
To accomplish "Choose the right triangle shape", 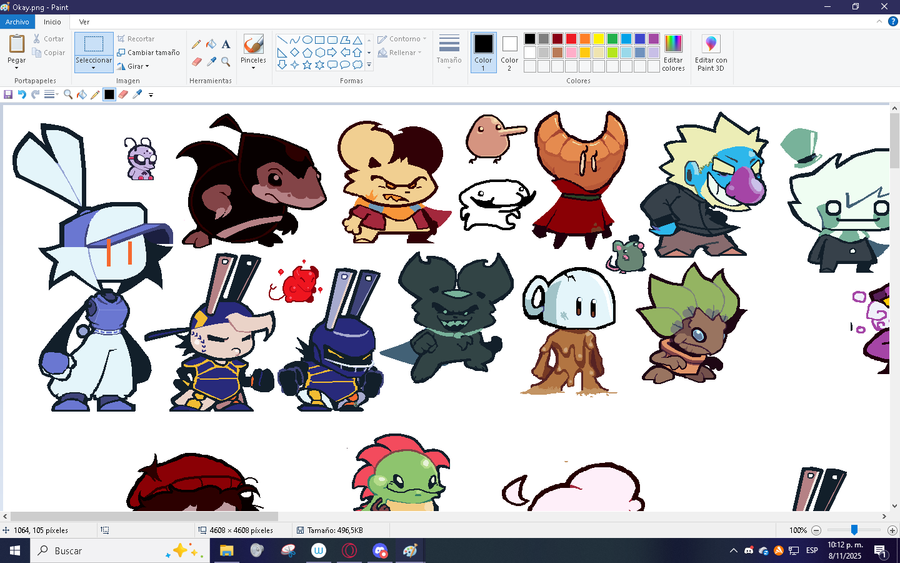I will click(282, 53).
